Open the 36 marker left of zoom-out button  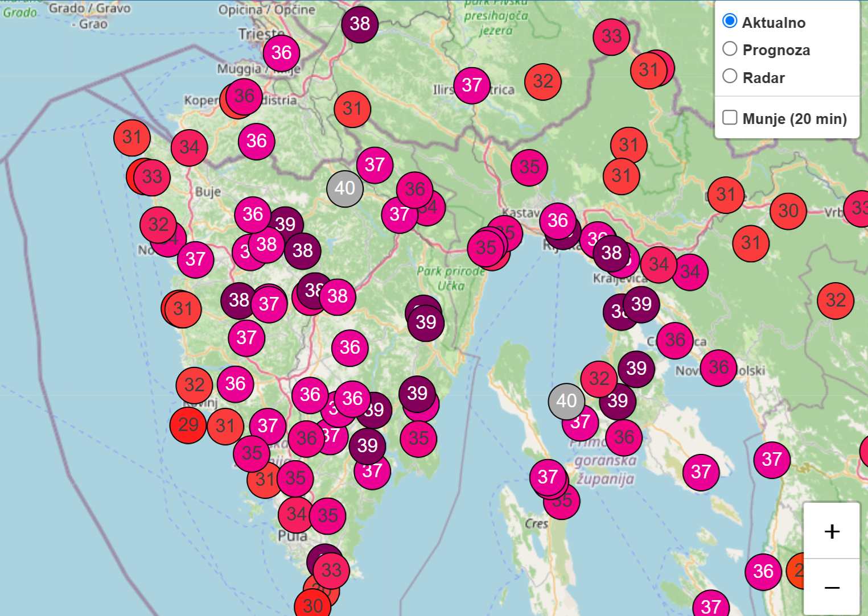(x=763, y=572)
